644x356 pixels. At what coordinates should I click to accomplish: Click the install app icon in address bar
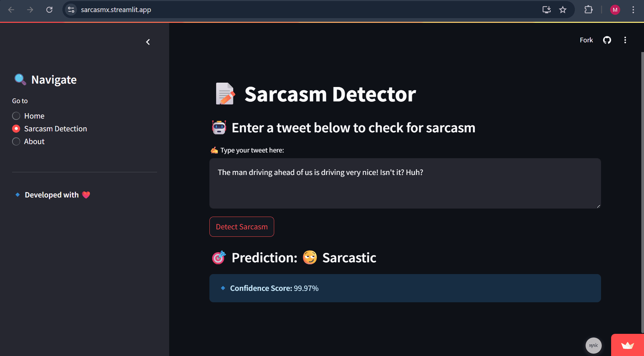[x=546, y=10]
